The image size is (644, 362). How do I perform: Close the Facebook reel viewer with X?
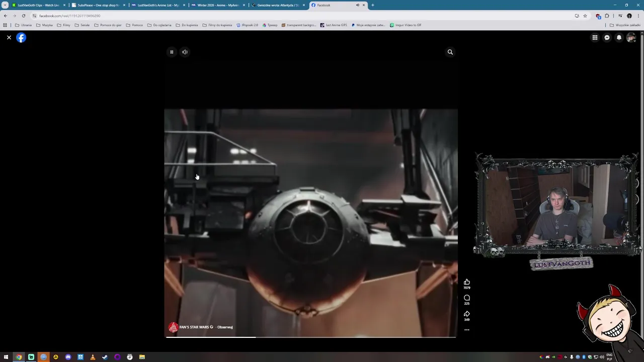click(x=9, y=38)
